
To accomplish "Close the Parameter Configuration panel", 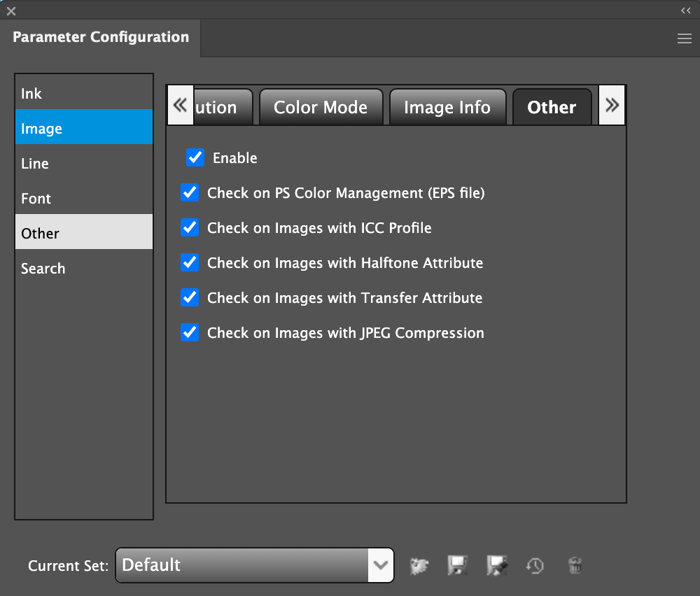I will (x=11, y=10).
